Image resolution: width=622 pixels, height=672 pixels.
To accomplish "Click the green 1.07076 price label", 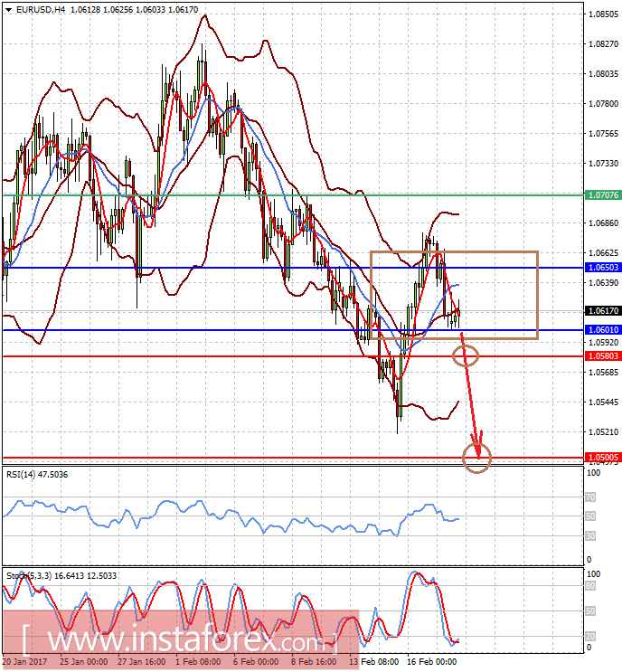I will [602, 194].
